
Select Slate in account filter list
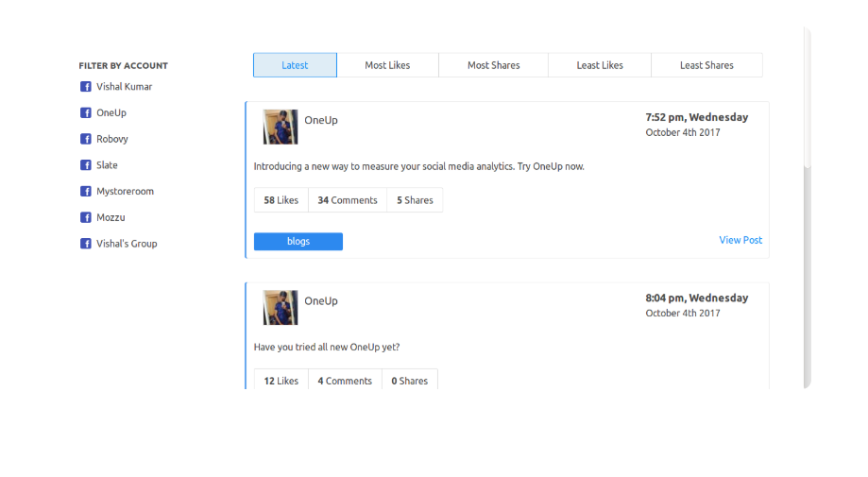107,165
